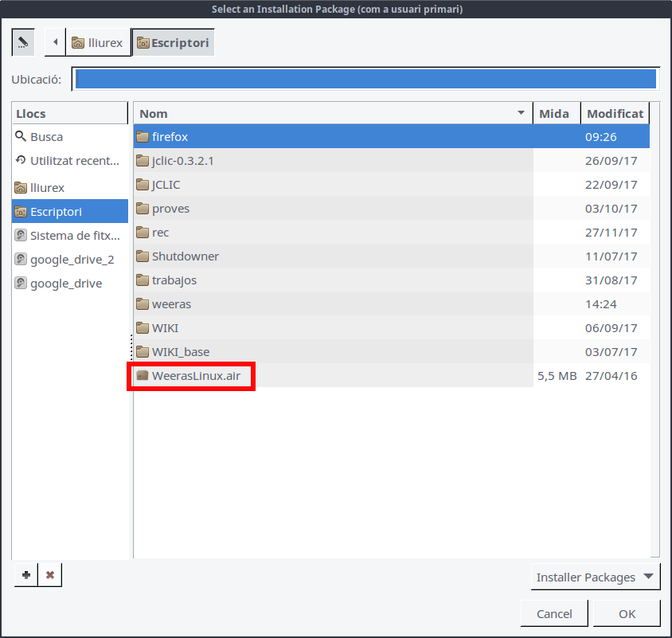Open Busca search in places

46,137
